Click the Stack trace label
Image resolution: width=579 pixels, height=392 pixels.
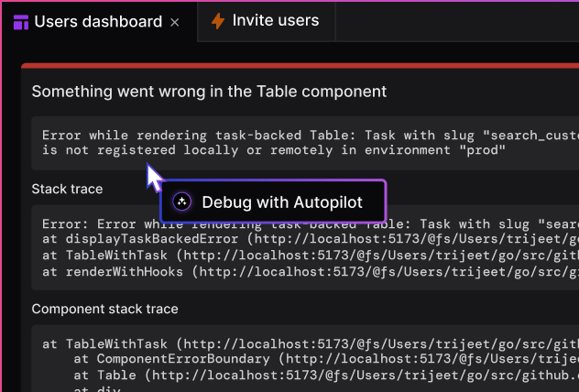coord(67,189)
